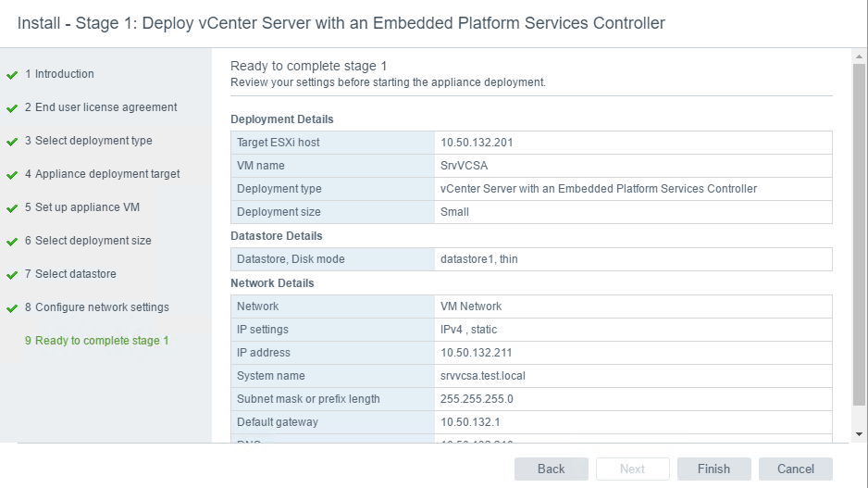
Task: Click the vertical scrollbar thumb
Action: 859,235
